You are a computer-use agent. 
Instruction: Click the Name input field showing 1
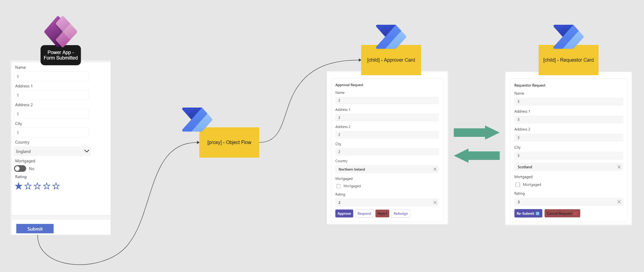tap(51, 76)
